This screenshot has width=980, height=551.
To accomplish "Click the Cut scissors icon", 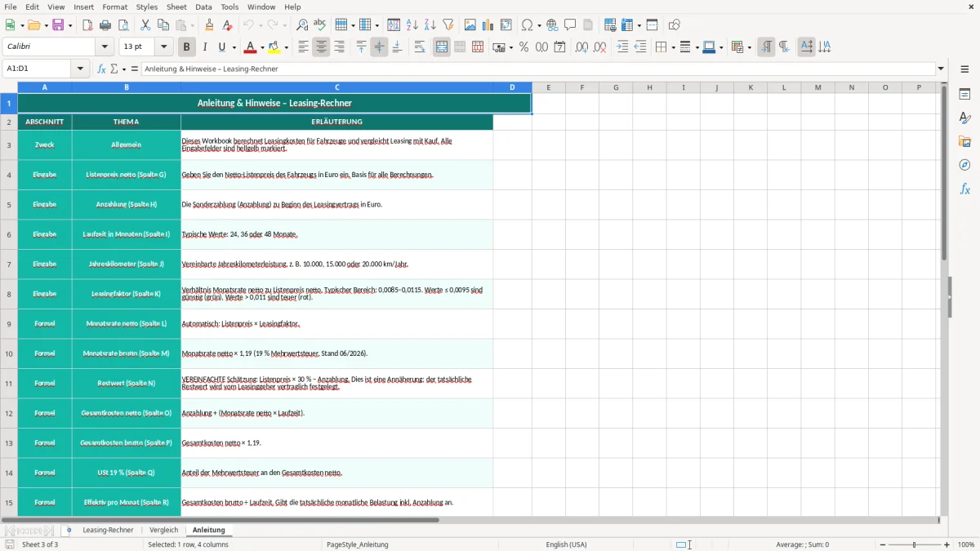I will pos(145,25).
